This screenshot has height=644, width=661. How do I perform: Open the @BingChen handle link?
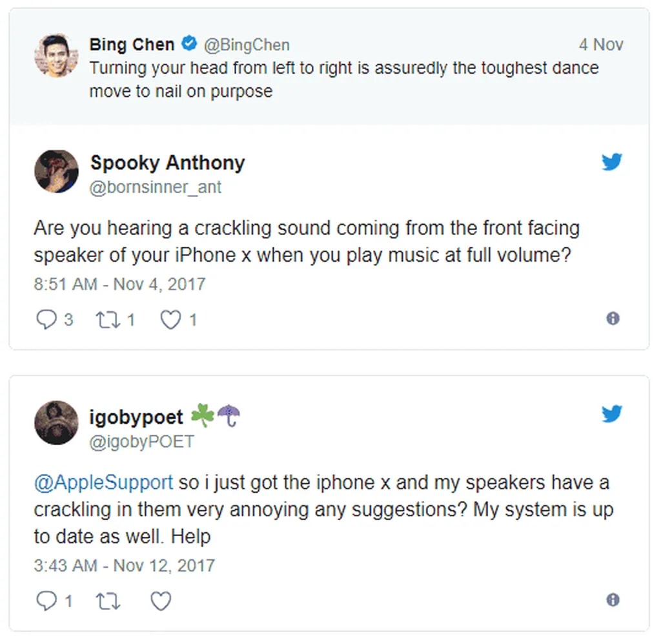click(247, 45)
